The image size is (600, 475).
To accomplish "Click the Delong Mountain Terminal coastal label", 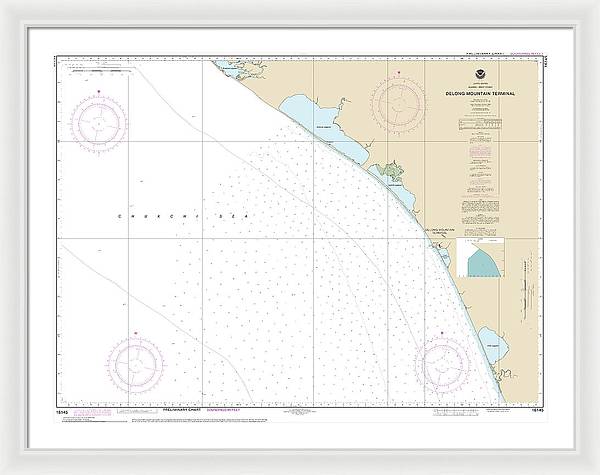I will point(440,231).
